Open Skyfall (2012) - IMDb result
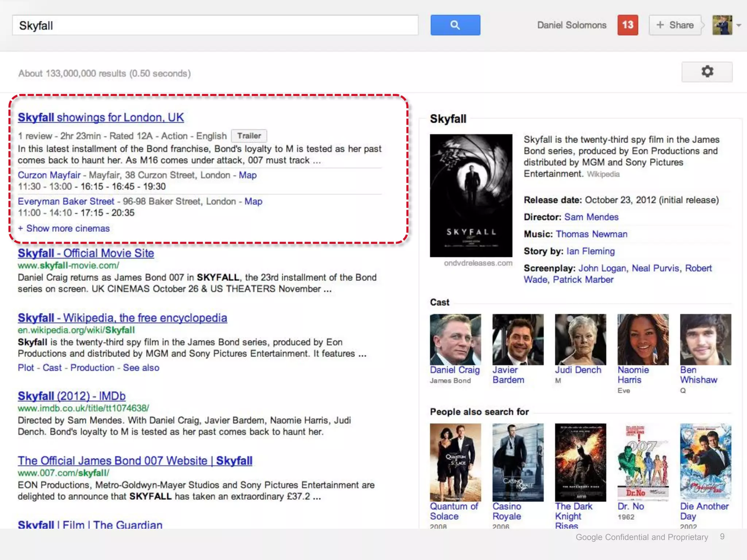This screenshot has height=560, width=747. 71,396
